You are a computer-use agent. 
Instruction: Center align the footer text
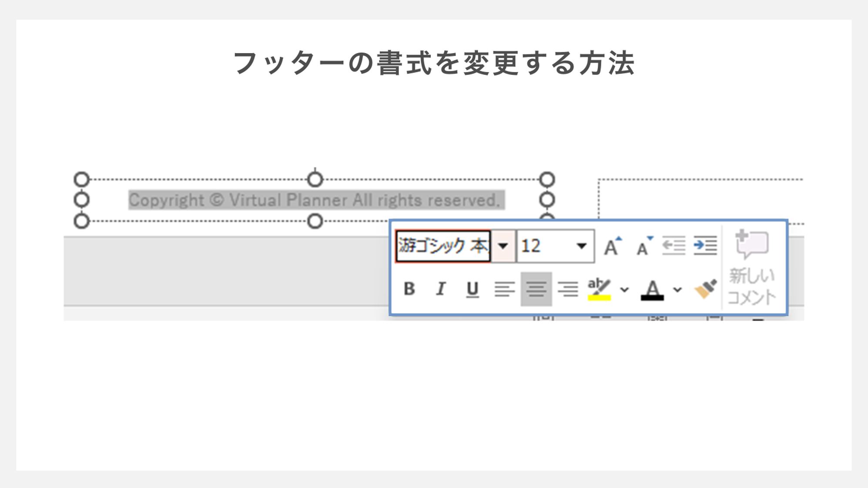pyautogui.click(x=536, y=289)
